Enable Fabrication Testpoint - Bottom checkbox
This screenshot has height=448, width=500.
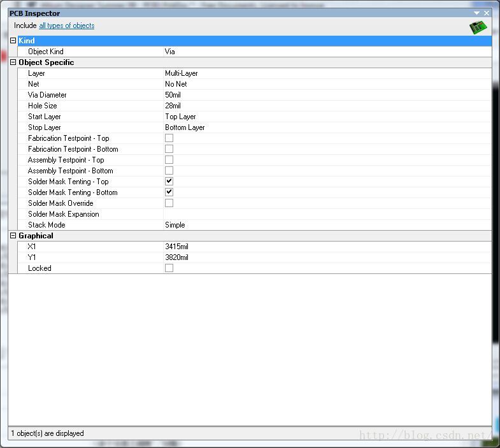(x=169, y=149)
